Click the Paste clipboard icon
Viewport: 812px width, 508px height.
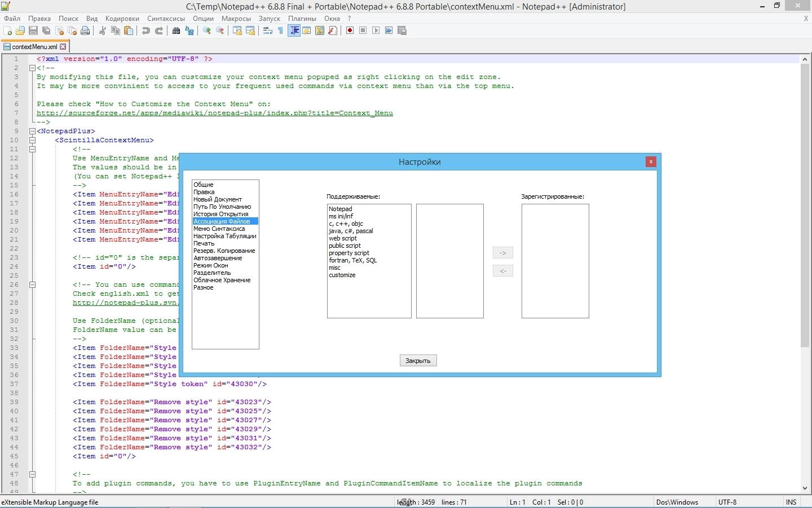129,30
